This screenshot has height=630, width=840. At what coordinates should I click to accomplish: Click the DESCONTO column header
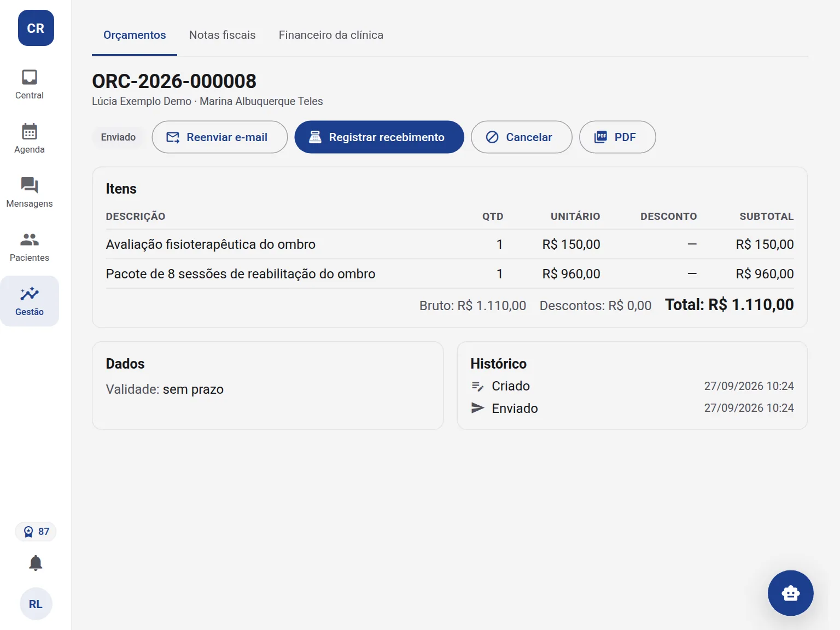pyautogui.click(x=669, y=217)
